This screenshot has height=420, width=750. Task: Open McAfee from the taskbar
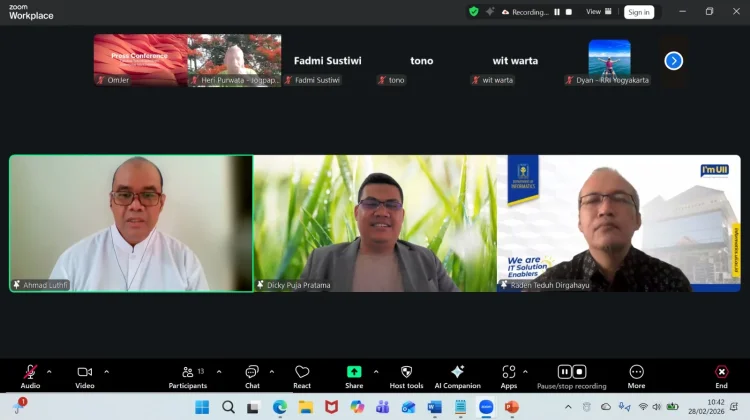331,407
